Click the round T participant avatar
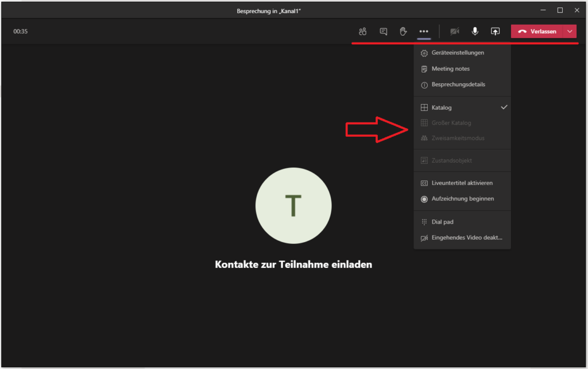588x369 pixels. pos(293,206)
